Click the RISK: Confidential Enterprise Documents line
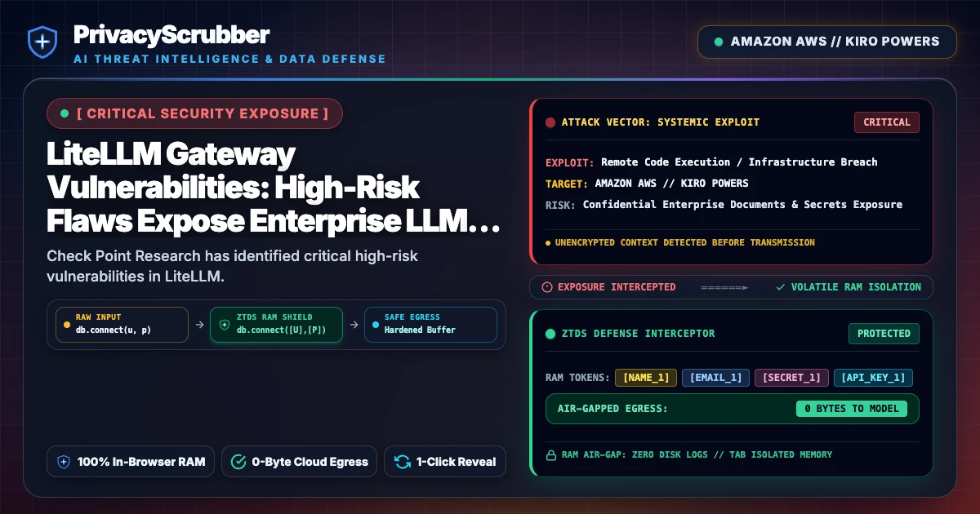 pos(724,205)
